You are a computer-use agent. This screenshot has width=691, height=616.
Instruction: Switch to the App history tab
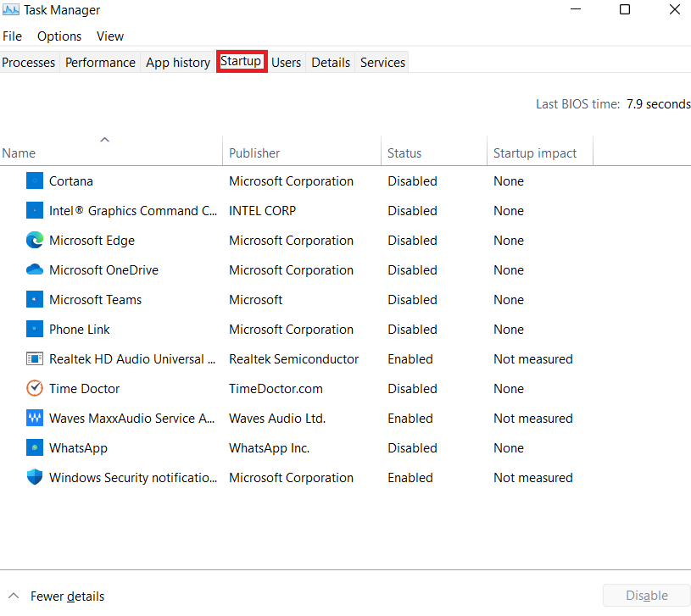coord(178,62)
